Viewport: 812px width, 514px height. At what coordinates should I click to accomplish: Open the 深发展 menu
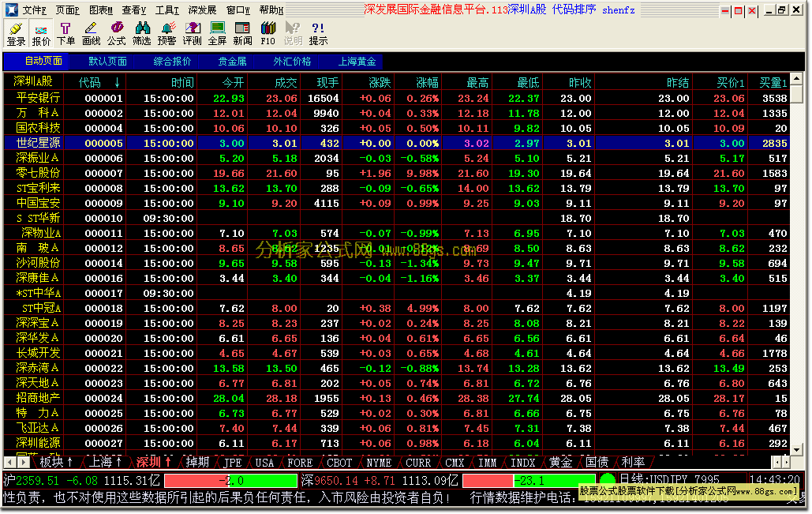tap(202, 9)
